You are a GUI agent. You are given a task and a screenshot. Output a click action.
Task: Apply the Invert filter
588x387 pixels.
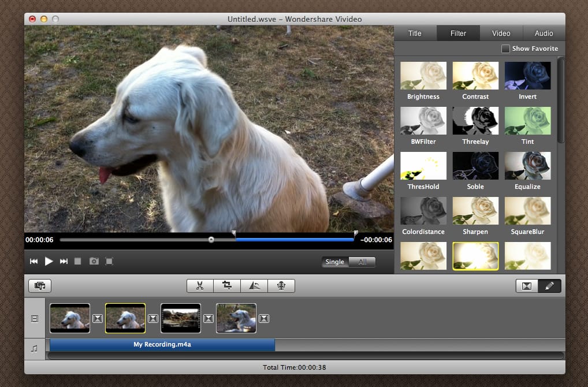pos(527,76)
